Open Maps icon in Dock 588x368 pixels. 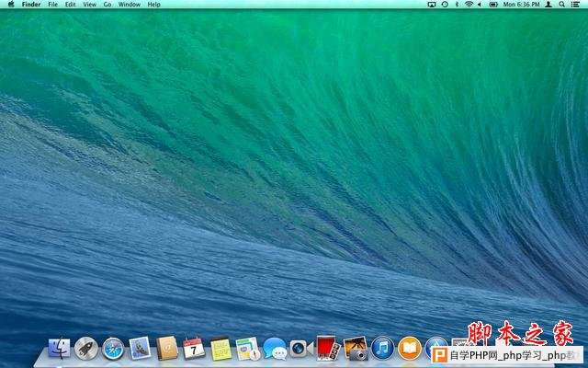point(248,349)
